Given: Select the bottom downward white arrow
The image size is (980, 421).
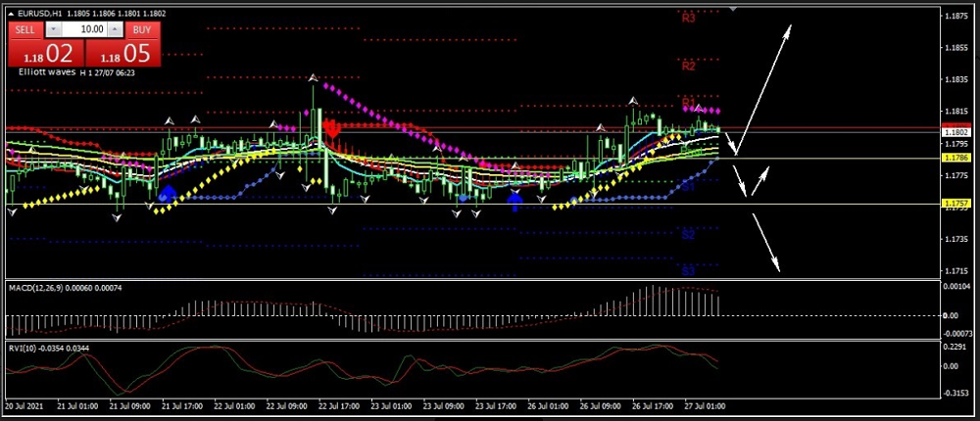Looking at the screenshot, I should pos(767,242).
